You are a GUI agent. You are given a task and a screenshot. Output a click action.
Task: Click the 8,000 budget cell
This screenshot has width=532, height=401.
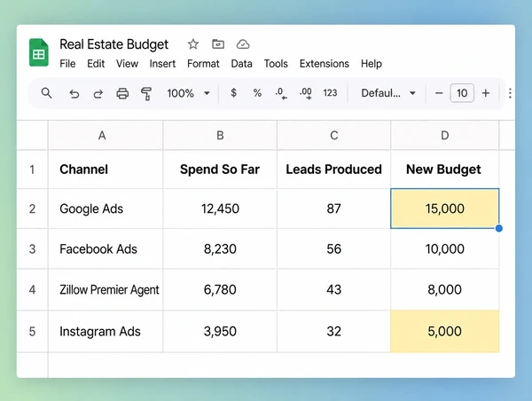pos(445,289)
